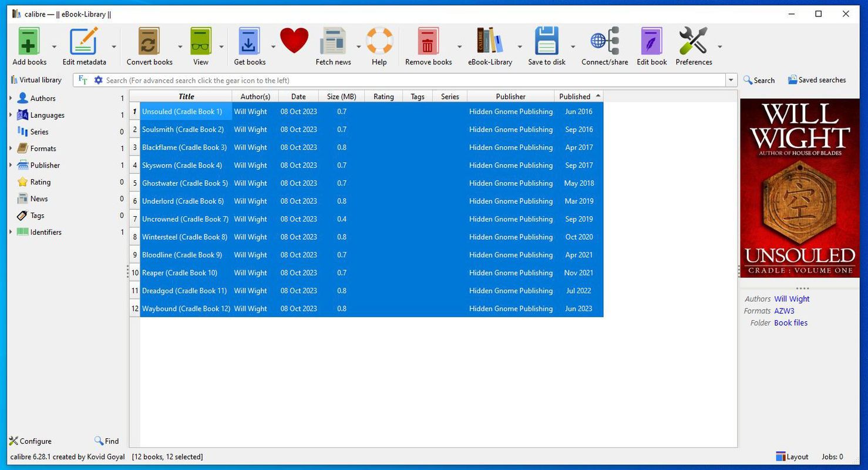This screenshot has width=868, height=470.
Task: Click the Will Wight author link
Action: click(792, 298)
